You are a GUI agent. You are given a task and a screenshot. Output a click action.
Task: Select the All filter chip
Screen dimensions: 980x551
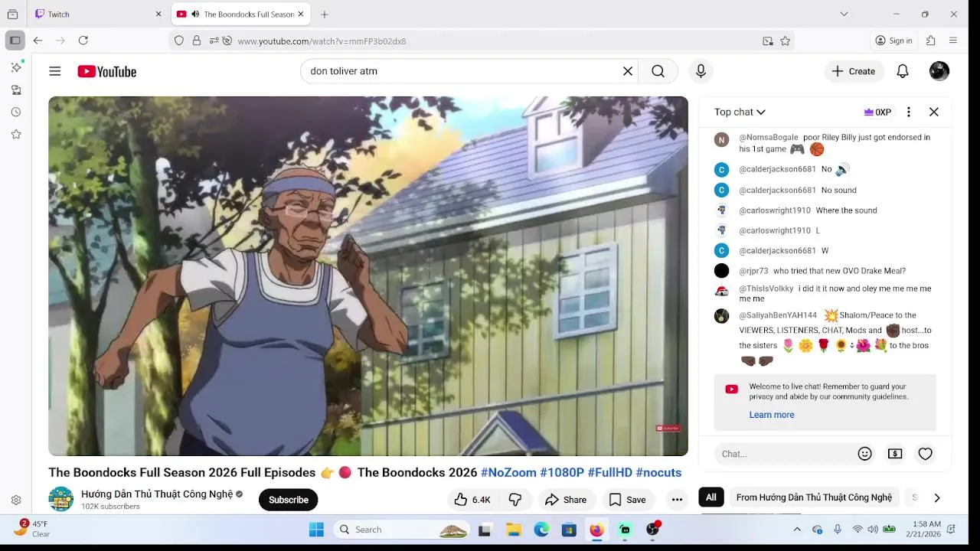click(x=711, y=497)
